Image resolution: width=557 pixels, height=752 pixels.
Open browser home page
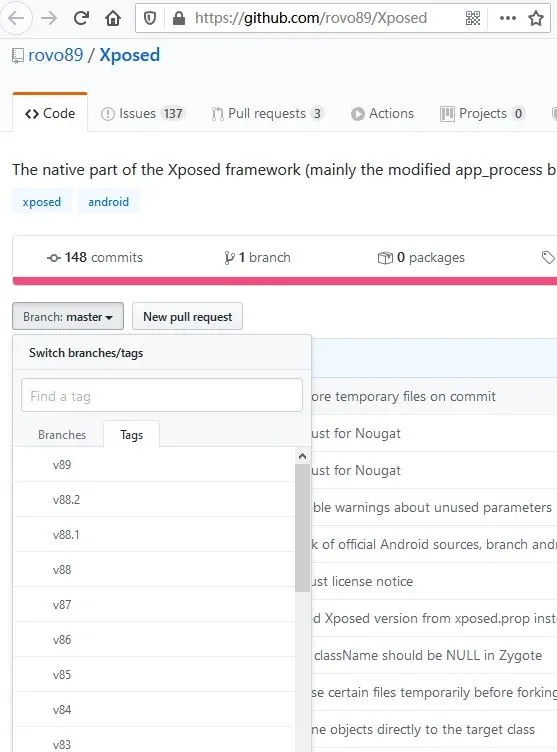click(113, 18)
